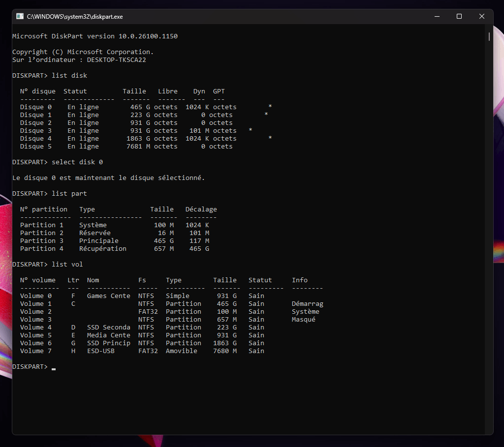Click the 'Volume 2' row label
Viewport: 504px width, 447px height.
35,311
